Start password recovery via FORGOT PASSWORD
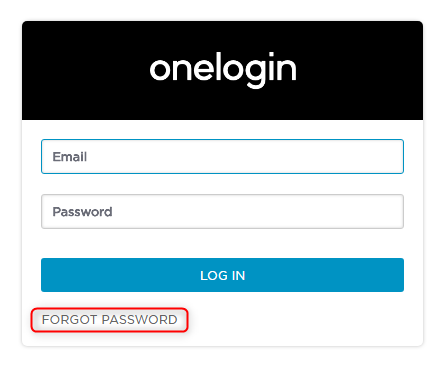 click(x=110, y=320)
